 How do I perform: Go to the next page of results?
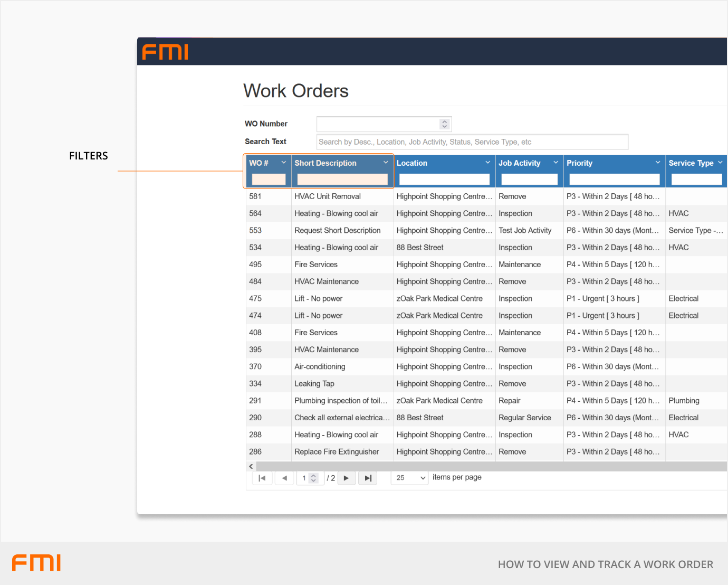tap(346, 478)
